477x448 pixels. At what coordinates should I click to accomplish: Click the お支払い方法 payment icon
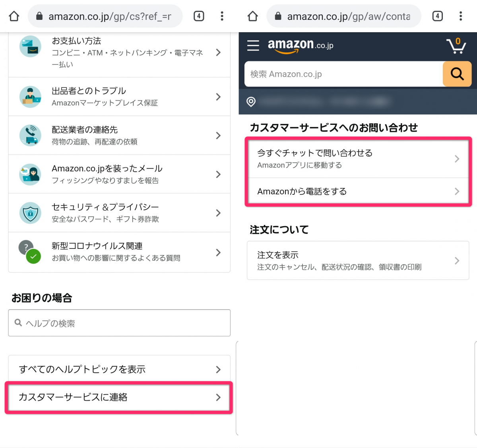(x=30, y=47)
